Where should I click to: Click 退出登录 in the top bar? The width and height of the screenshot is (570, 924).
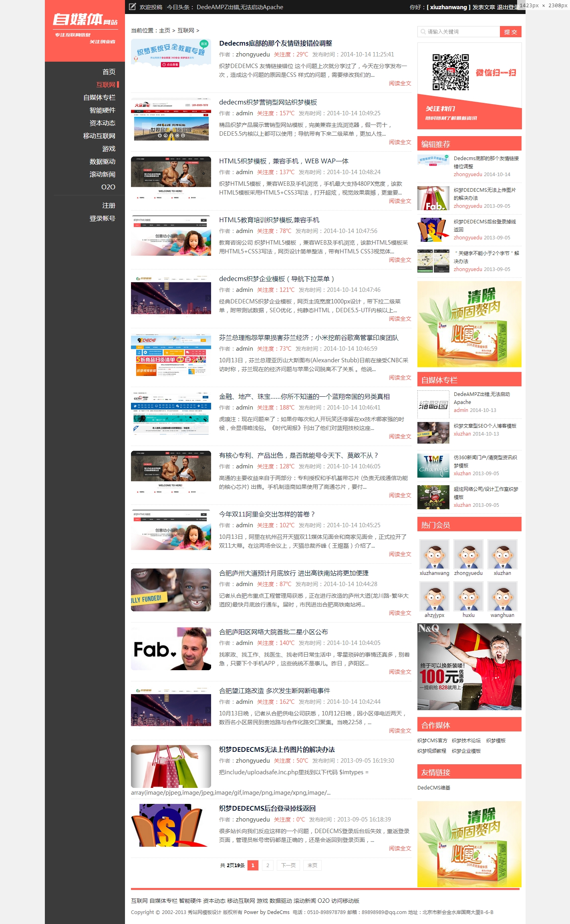[x=507, y=7]
